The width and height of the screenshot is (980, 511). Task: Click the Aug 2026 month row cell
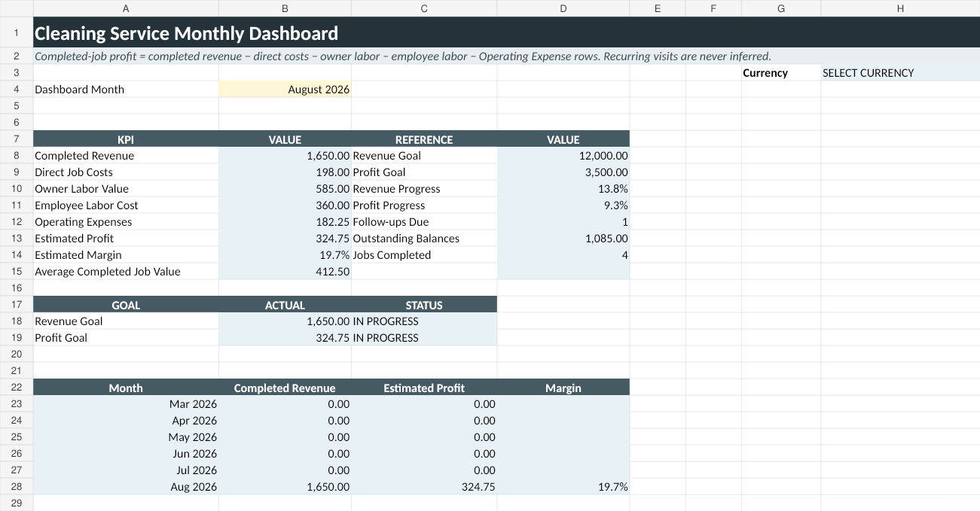(x=126, y=487)
